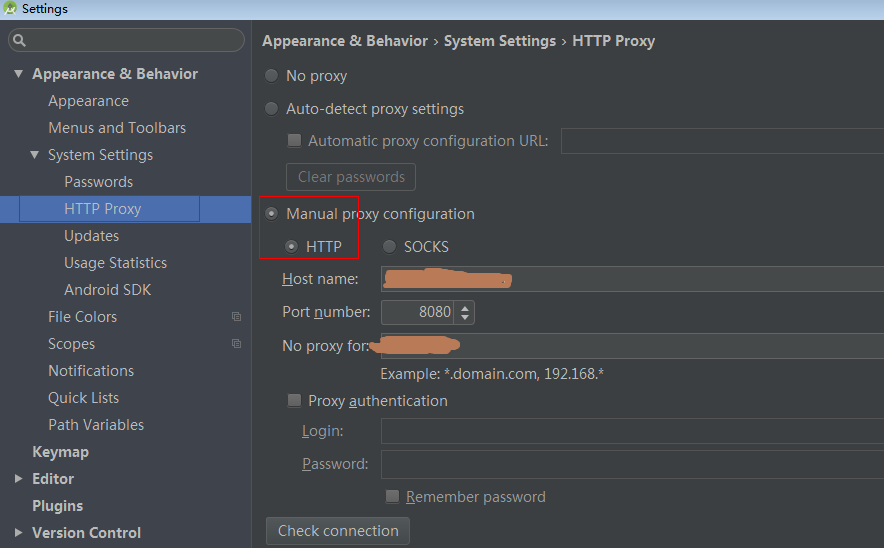The height and width of the screenshot is (548, 884).
Task: Open the Passwords settings page
Action: (99, 182)
